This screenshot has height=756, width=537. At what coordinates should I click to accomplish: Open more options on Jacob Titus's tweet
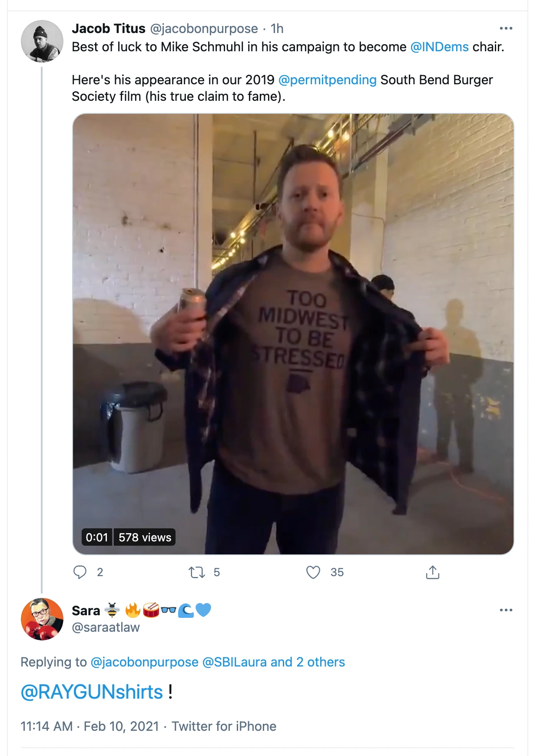506,29
